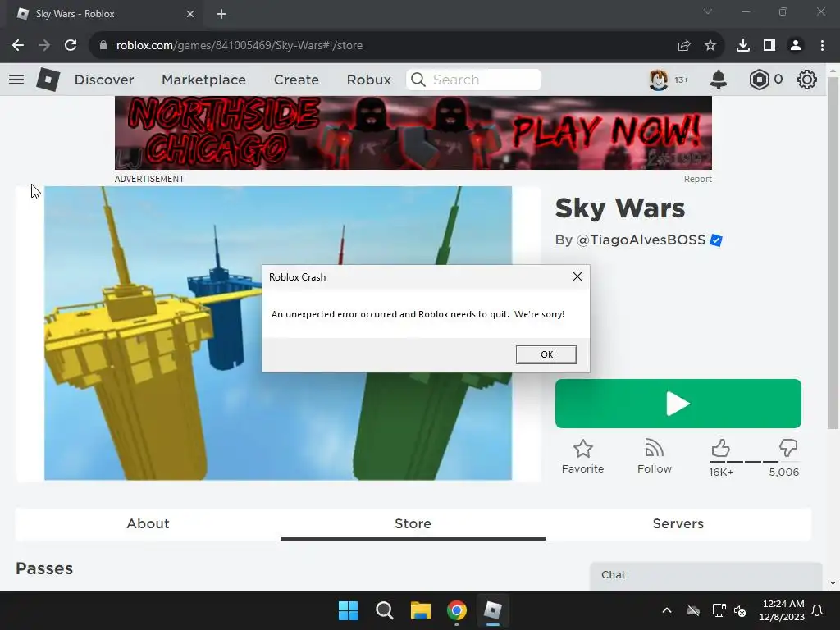Open the Windows Start menu
Image resolution: width=840 pixels, height=630 pixels.
click(x=348, y=610)
